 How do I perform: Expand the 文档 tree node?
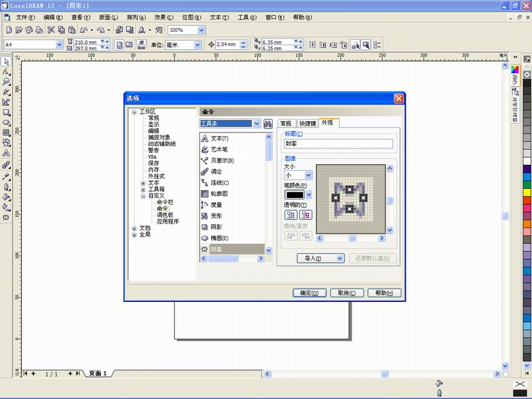coord(134,229)
